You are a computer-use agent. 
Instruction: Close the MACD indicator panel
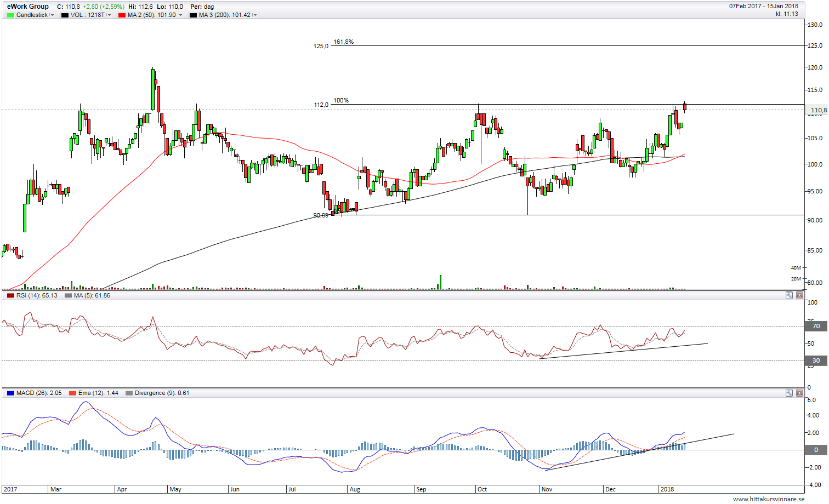799,393
